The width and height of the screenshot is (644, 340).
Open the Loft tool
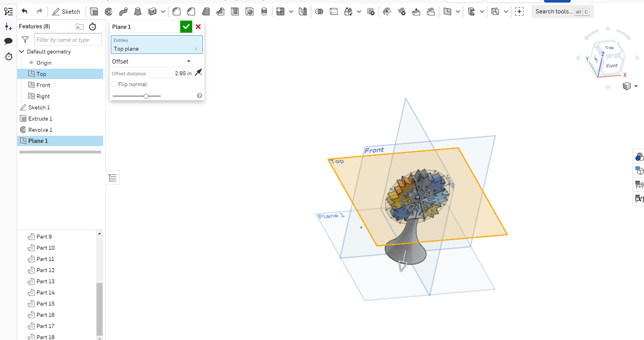[138, 11]
